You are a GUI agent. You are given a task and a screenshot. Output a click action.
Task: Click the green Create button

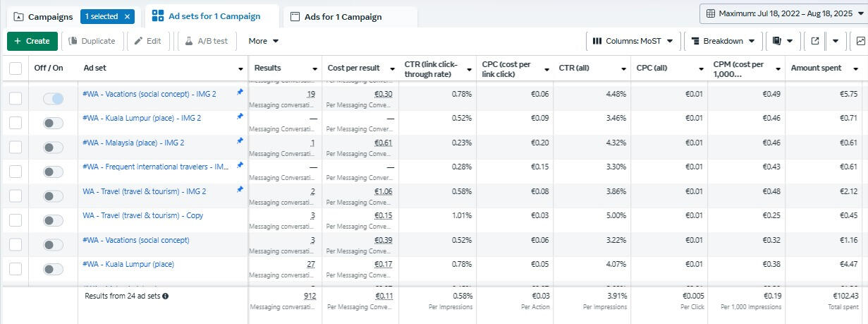pos(32,41)
